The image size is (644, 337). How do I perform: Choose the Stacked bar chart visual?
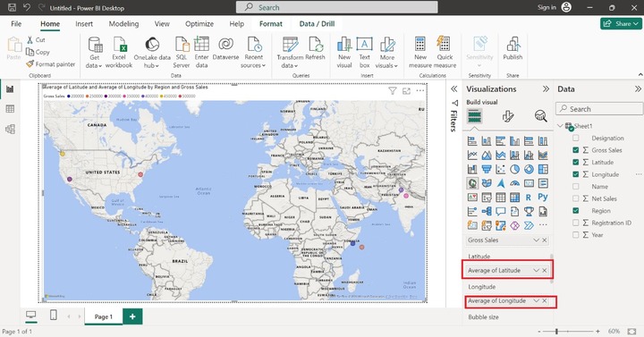point(472,141)
